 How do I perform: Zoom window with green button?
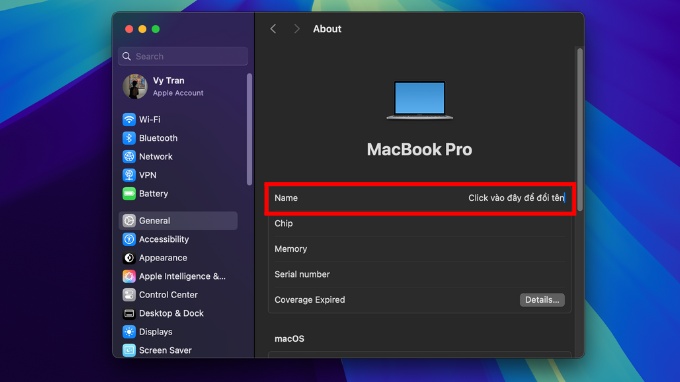156,29
